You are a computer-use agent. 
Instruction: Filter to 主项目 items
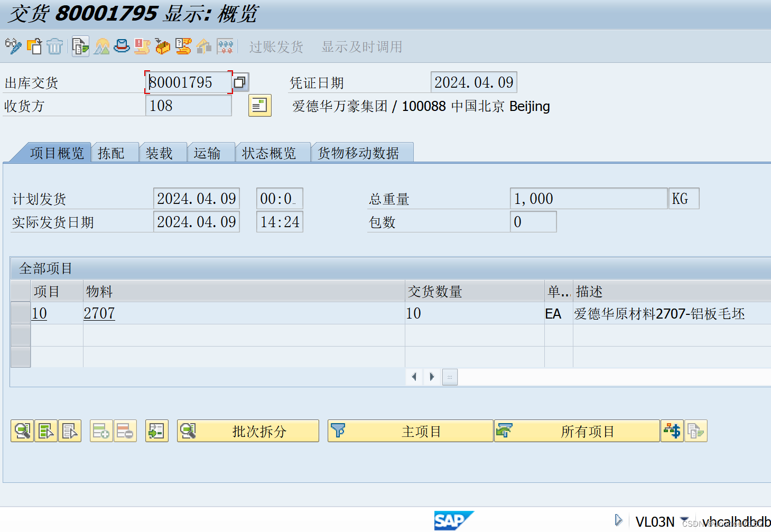(410, 431)
